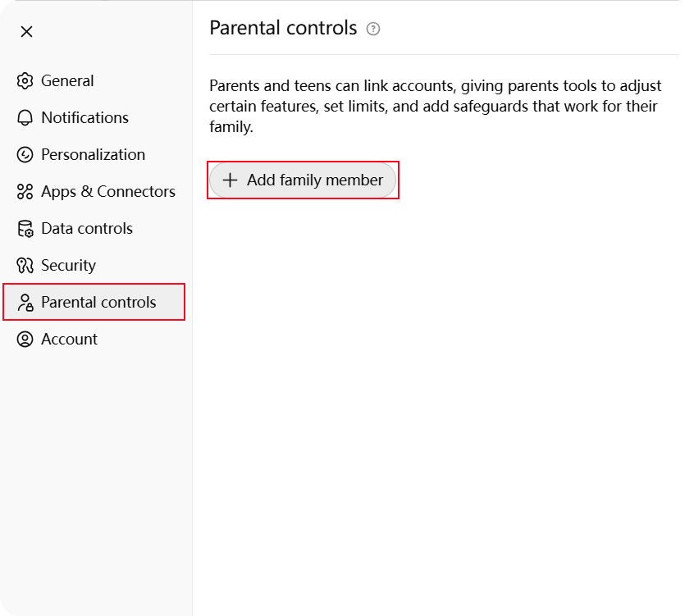
Task: Close the settings panel with the X
Action: [26, 31]
